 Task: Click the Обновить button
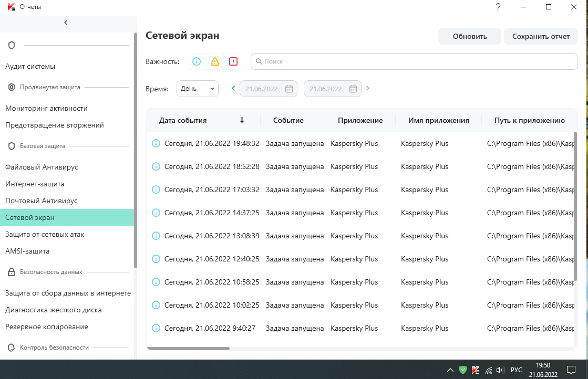tap(470, 36)
